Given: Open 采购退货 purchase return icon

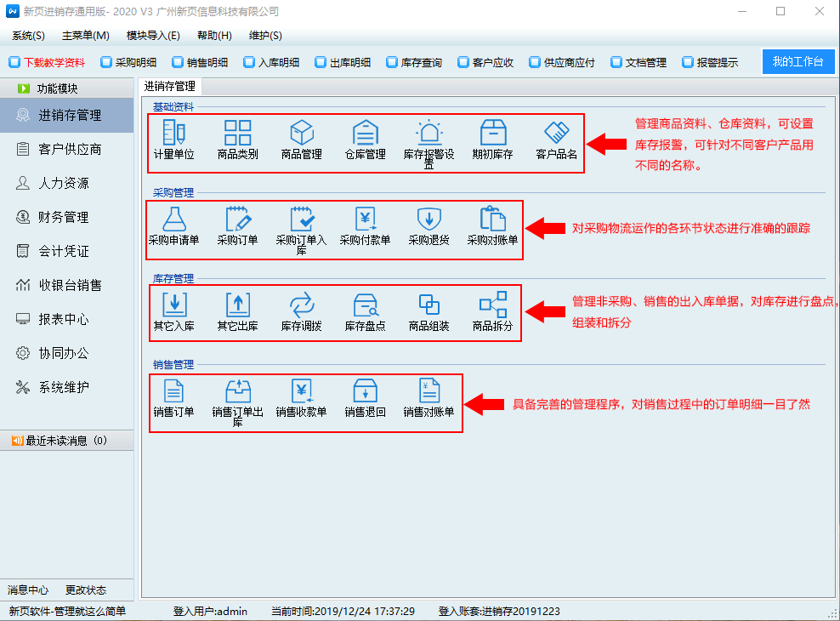Looking at the screenshot, I should [x=429, y=225].
